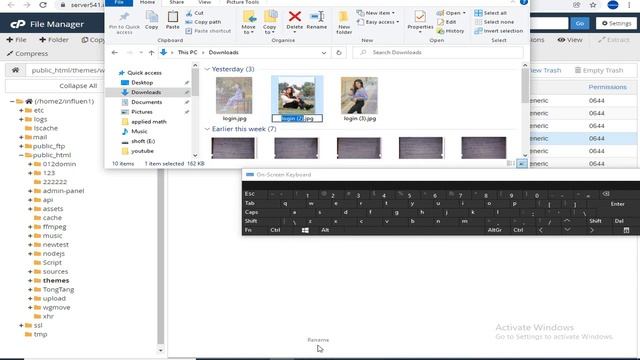Collapse the Yesterday group

click(207, 69)
